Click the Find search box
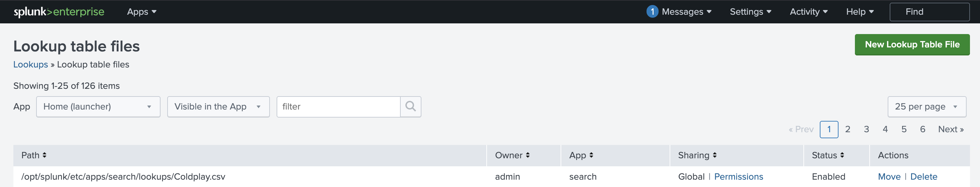 pyautogui.click(x=929, y=12)
